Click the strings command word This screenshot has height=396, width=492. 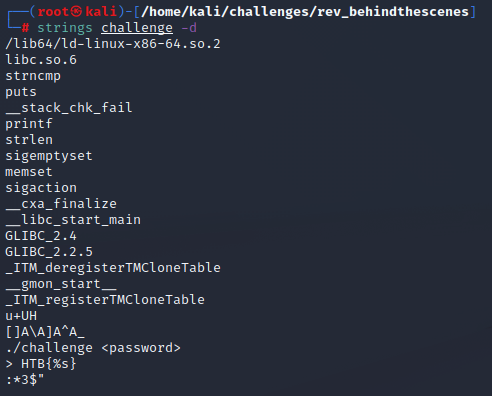pos(65,28)
